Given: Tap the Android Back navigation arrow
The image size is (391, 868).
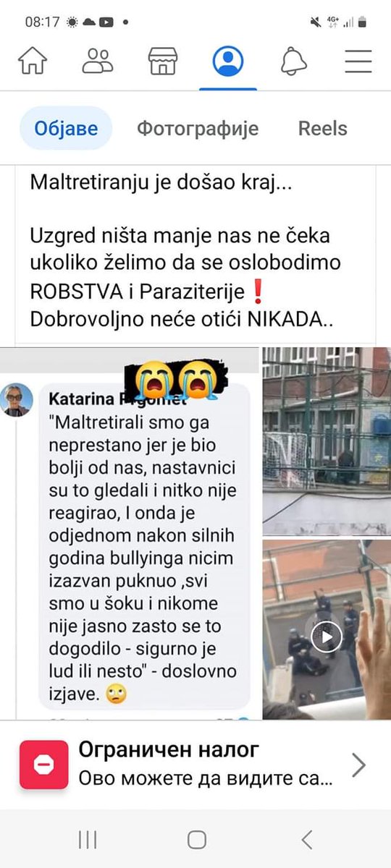Looking at the screenshot, I should point(306,839).
